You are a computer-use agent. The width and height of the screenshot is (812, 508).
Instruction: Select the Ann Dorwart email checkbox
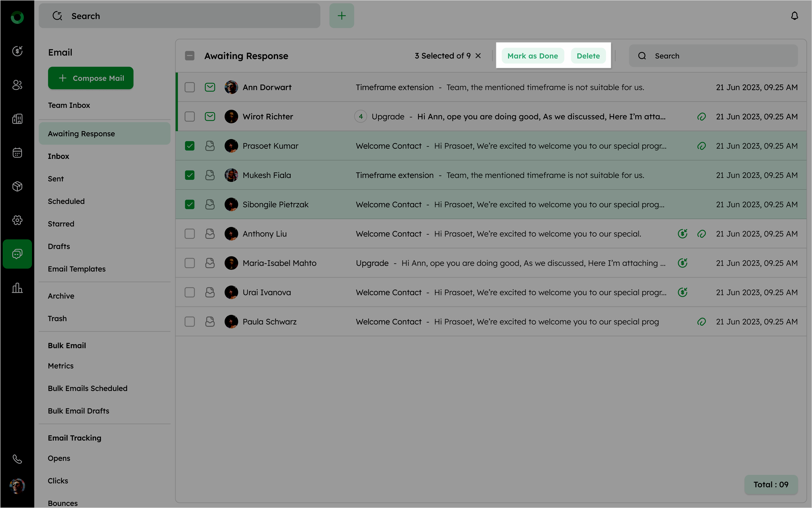click(190, 87)
